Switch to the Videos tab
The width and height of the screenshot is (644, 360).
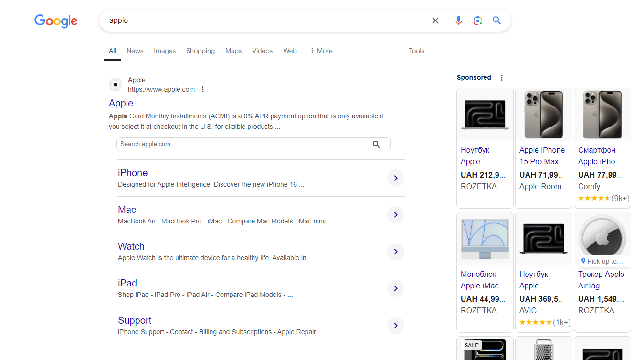263,51
